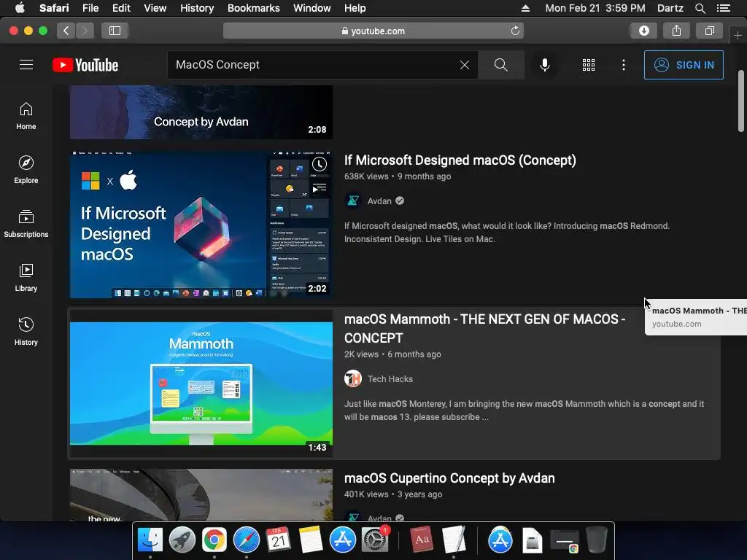Click Safari's forward arrow button
This screenshot has height=560, width=747.
(85, 31)
